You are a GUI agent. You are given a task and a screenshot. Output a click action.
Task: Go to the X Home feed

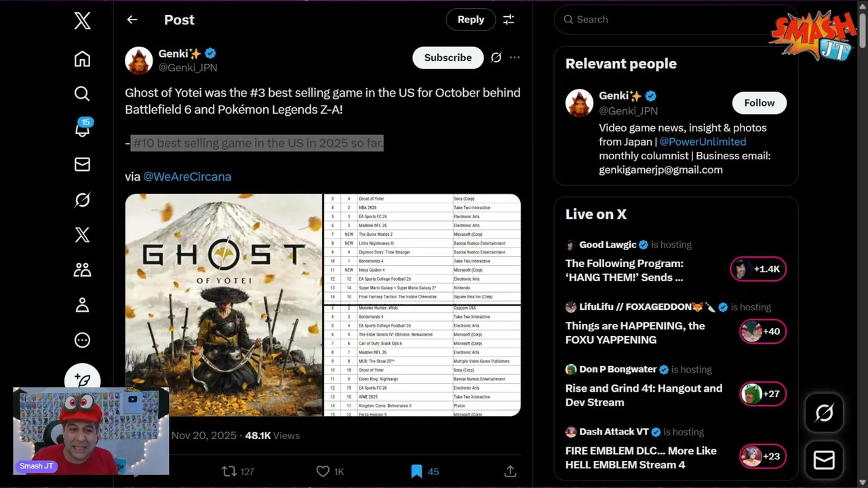coord(82,59)
